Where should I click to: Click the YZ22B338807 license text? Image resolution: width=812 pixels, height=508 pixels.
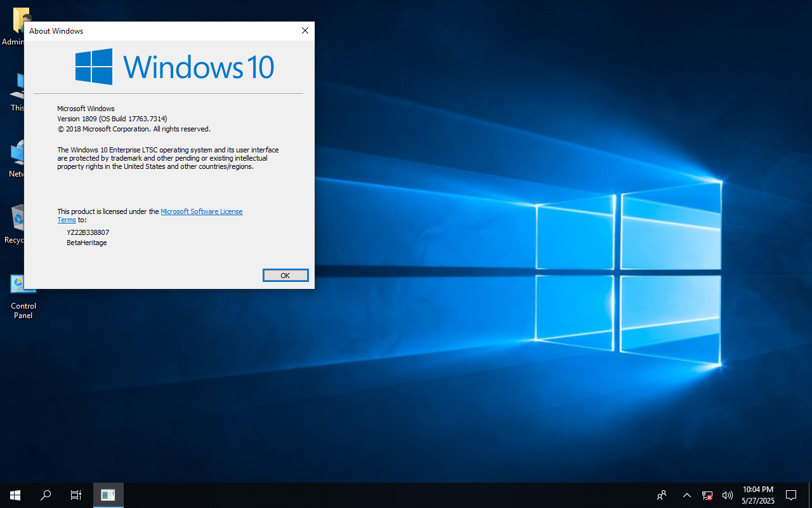(88, 232)
